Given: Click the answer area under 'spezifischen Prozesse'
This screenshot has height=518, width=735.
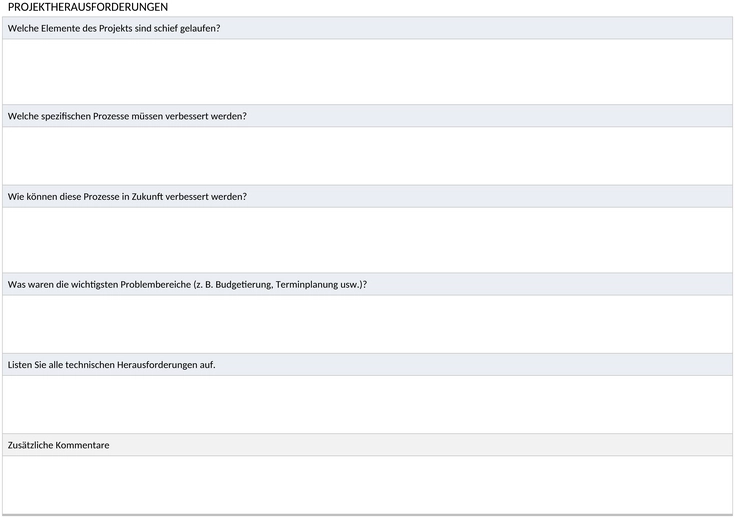Looking at the screenshot, I should pos(368,156).
